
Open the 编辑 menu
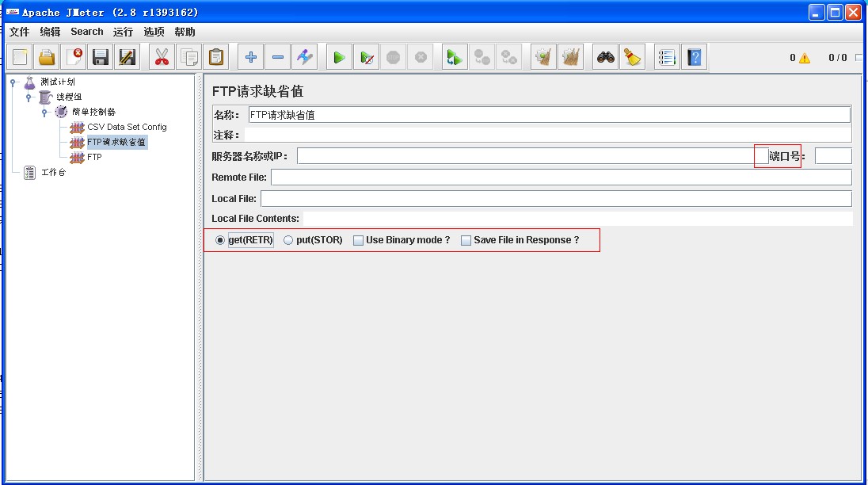click(x=50, y=32)
